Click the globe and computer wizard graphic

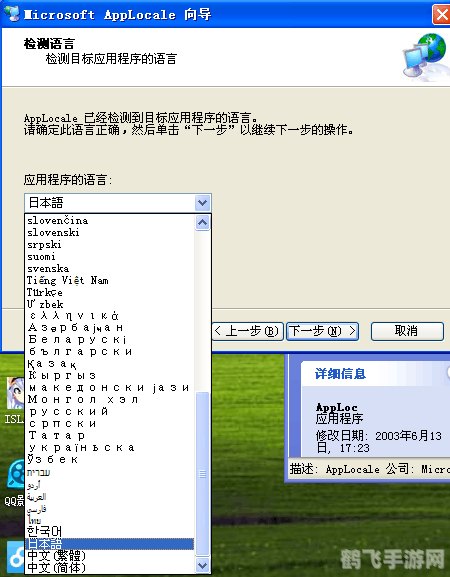(424, 56)
